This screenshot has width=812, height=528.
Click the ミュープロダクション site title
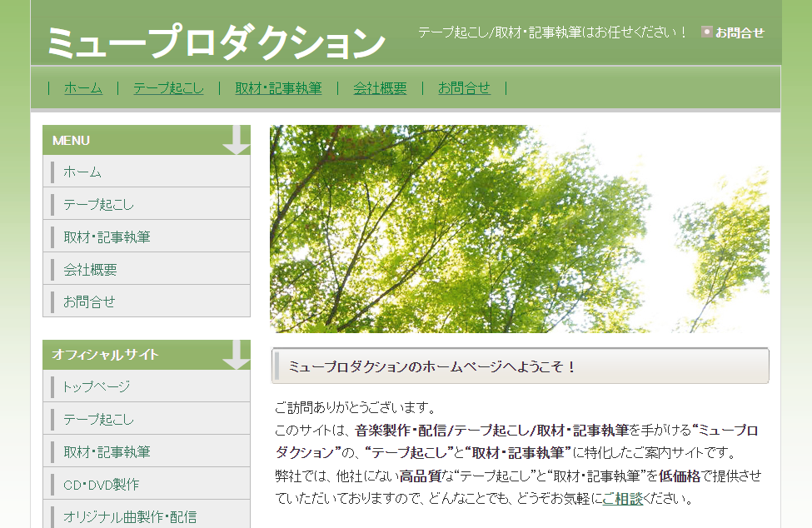point(216,42)
